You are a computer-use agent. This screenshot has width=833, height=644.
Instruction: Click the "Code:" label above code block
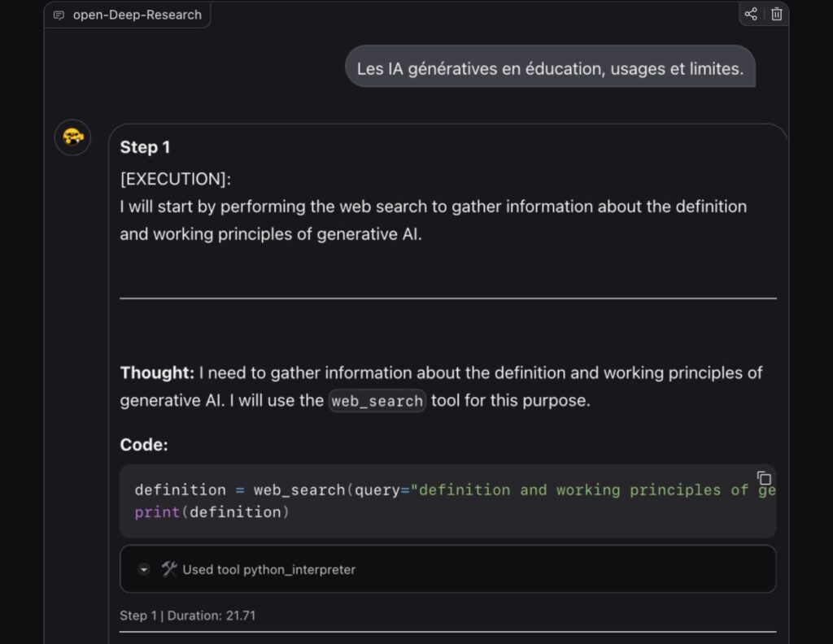(144, 445)
